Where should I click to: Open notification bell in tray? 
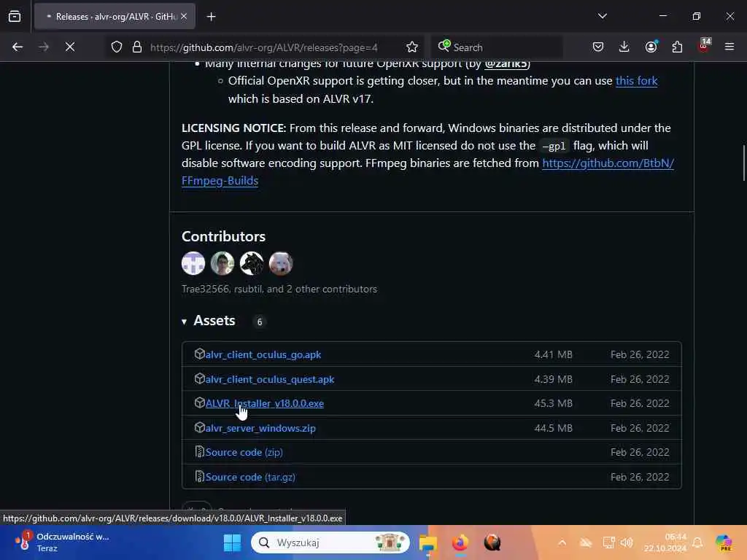tap(697, 542)
